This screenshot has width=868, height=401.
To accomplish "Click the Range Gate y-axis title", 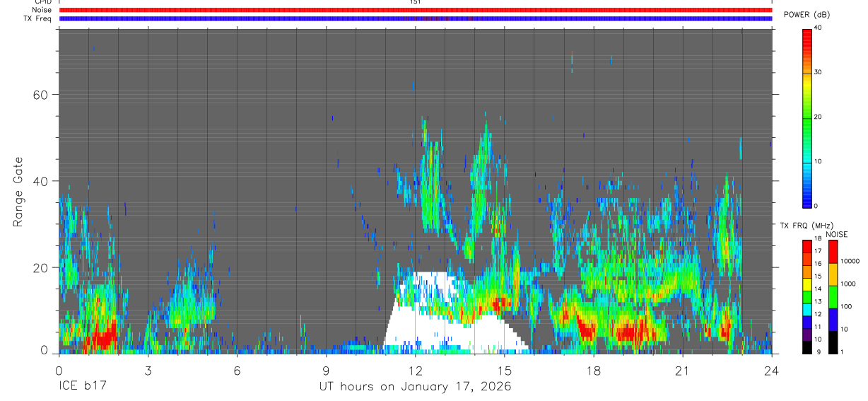I will (x=18, y=193).
